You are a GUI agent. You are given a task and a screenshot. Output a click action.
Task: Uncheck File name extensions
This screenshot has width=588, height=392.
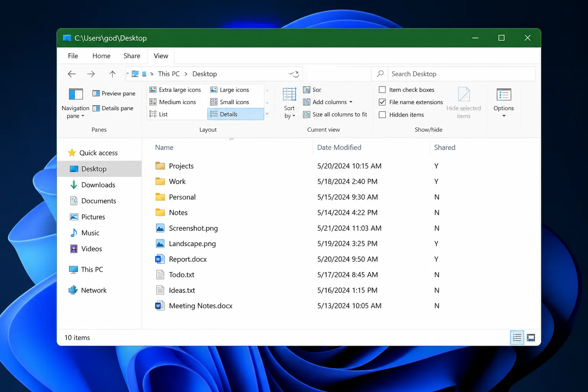pos(382,102)
